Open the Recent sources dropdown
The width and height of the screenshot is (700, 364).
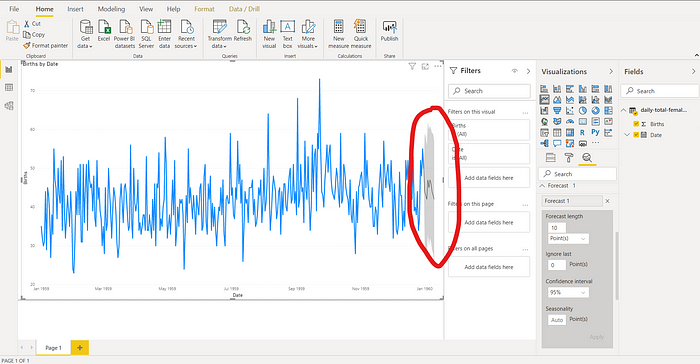tap(186, 34)
